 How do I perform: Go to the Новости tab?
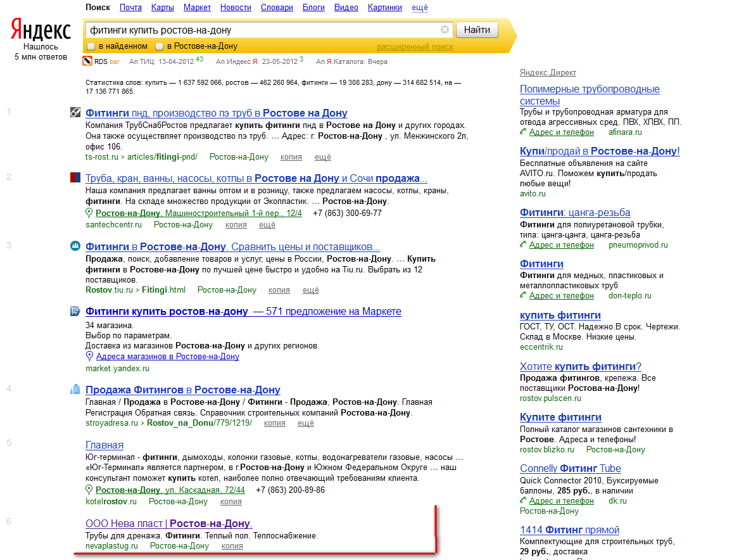(236, 8)
